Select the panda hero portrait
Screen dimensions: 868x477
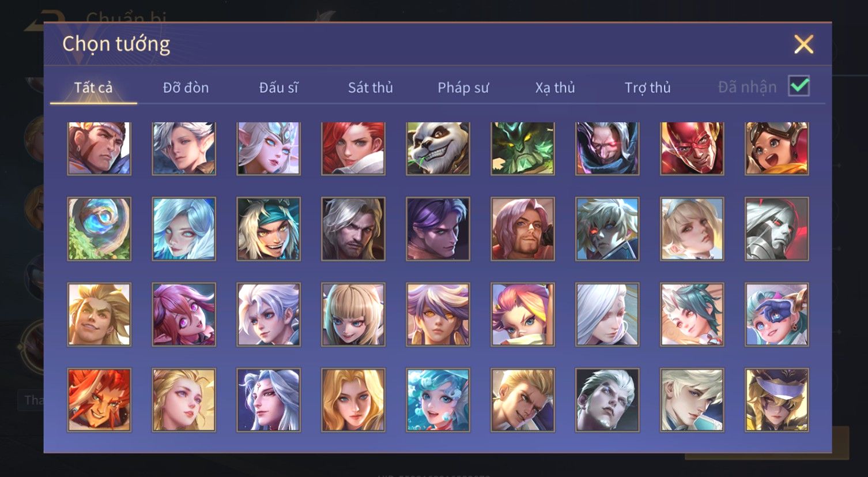pos(438,148)
